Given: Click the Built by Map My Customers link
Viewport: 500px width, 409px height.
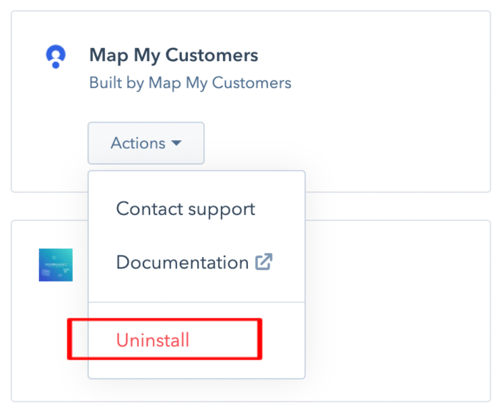Looking at the screenshot, I should click(x=190, y=83).
